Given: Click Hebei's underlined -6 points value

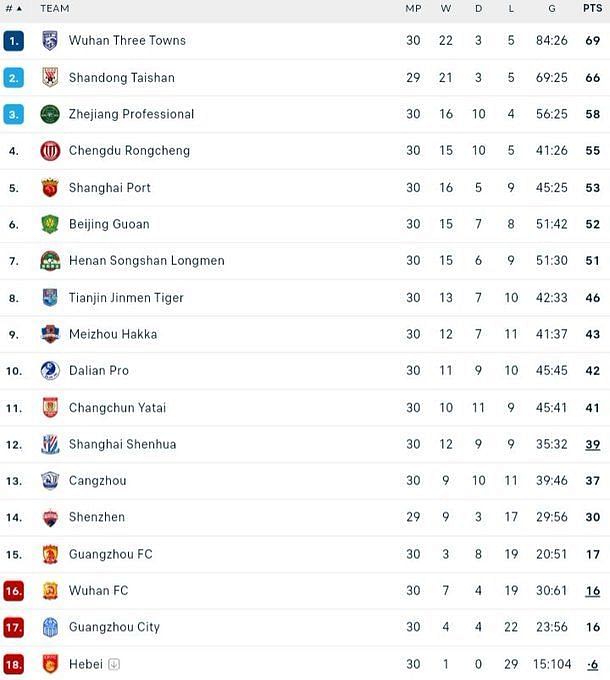Looking at the screenshot, I should pyautogui.click(x=593, y=664).
